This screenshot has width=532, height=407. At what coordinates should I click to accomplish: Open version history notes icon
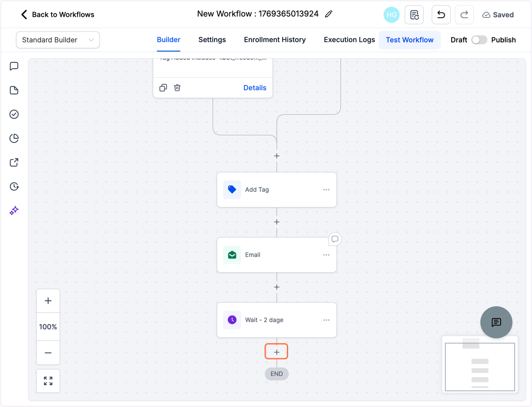[414, 15]
